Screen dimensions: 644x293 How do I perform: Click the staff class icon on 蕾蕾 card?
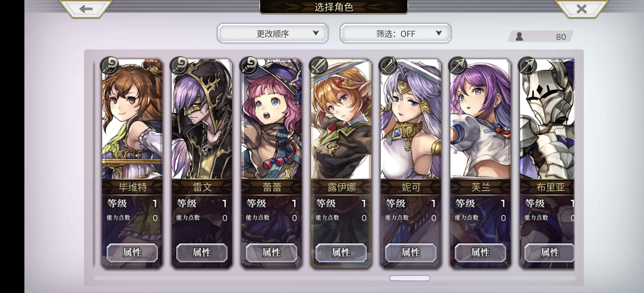pos(249,66)
